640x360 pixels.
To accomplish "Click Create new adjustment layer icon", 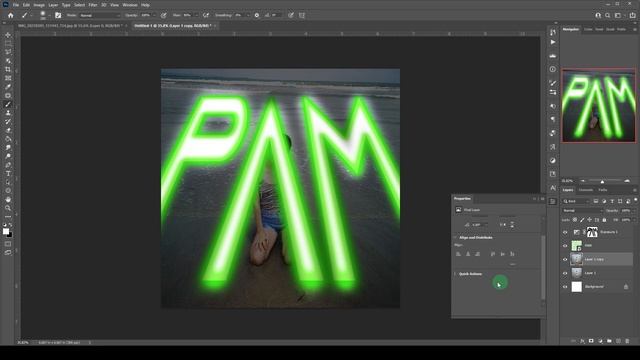I will coord(600,341).
